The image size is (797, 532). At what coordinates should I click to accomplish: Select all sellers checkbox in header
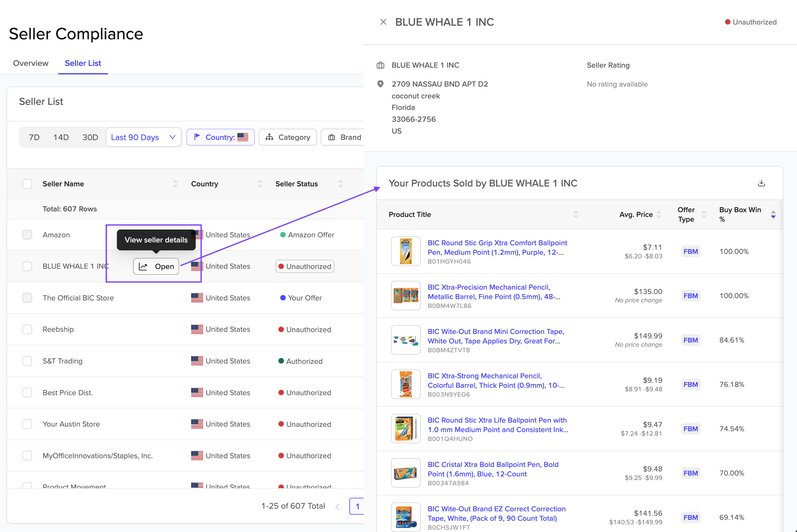[27, 184]
